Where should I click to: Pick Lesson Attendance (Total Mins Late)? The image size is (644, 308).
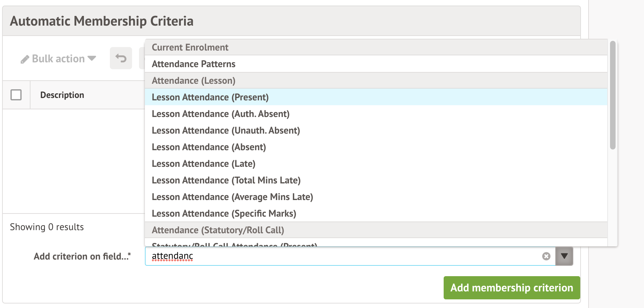[226, 180]
